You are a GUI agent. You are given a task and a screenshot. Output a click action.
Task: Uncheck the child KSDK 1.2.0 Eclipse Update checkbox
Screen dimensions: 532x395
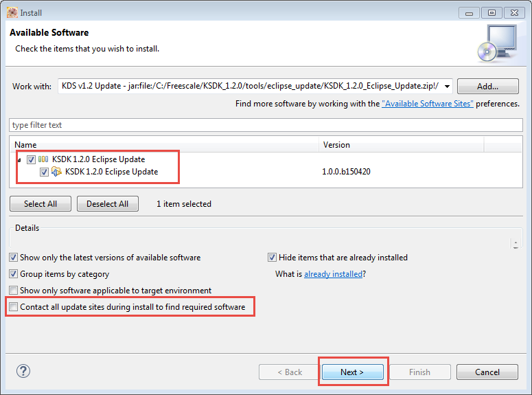click(44, 172)
